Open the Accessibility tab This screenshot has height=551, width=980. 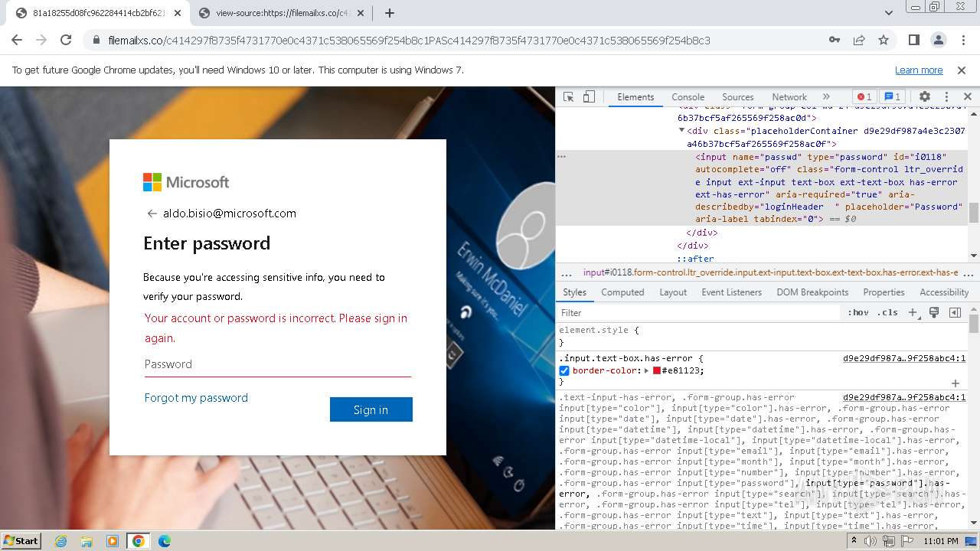pyautogui.click(x=944, y=292)
